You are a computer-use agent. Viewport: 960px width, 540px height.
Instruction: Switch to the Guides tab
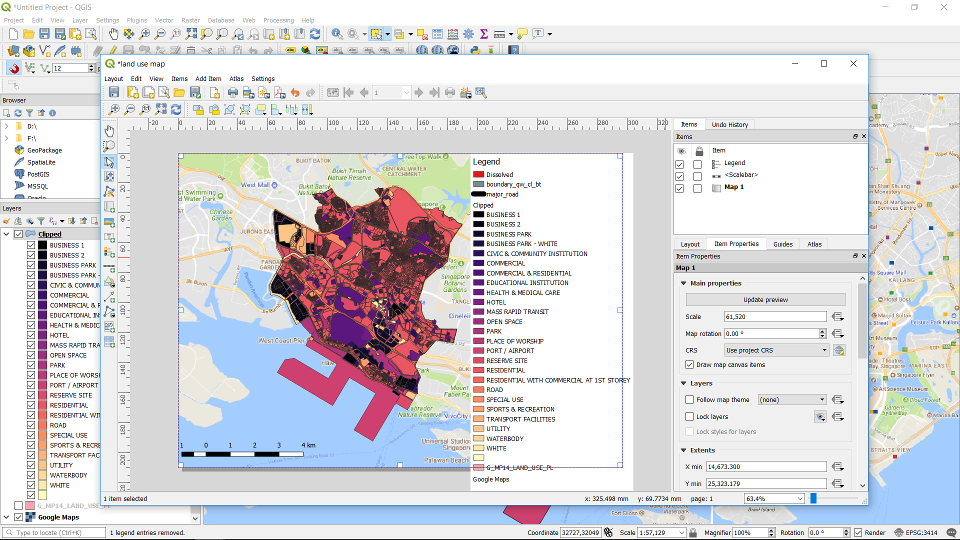pyautogui.click(x=783, y=244)
